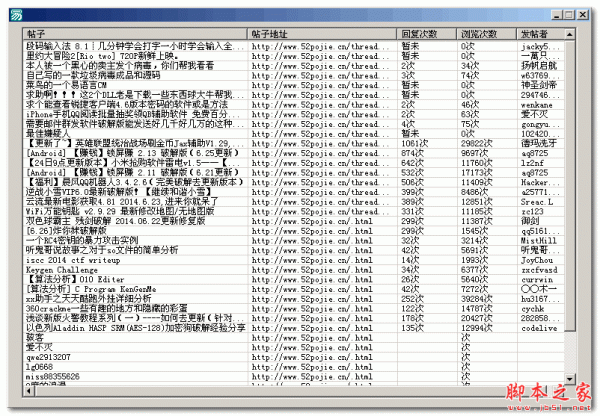Select the row 浅谈新版火警教程系列
Image resolution: width=600 pixels, height=416 pixels.
293,318
